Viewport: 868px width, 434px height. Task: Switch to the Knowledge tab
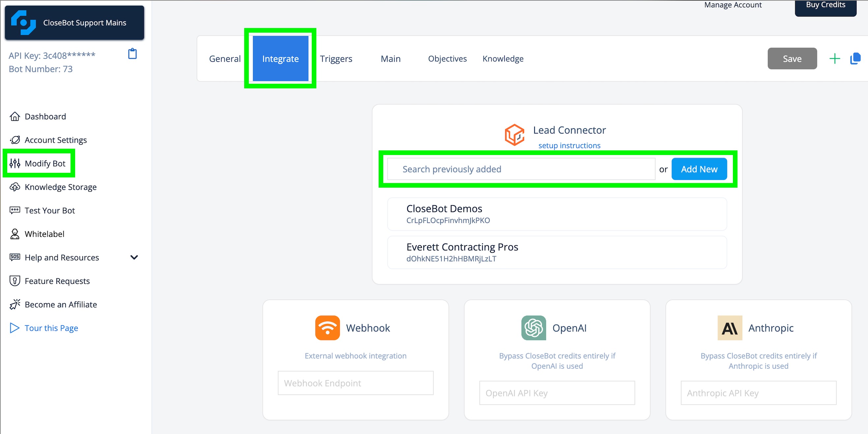point(503,59)
